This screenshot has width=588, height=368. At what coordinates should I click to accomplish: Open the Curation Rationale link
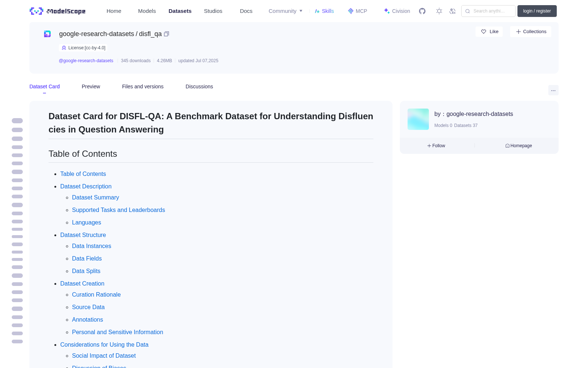tap(96, 294)
